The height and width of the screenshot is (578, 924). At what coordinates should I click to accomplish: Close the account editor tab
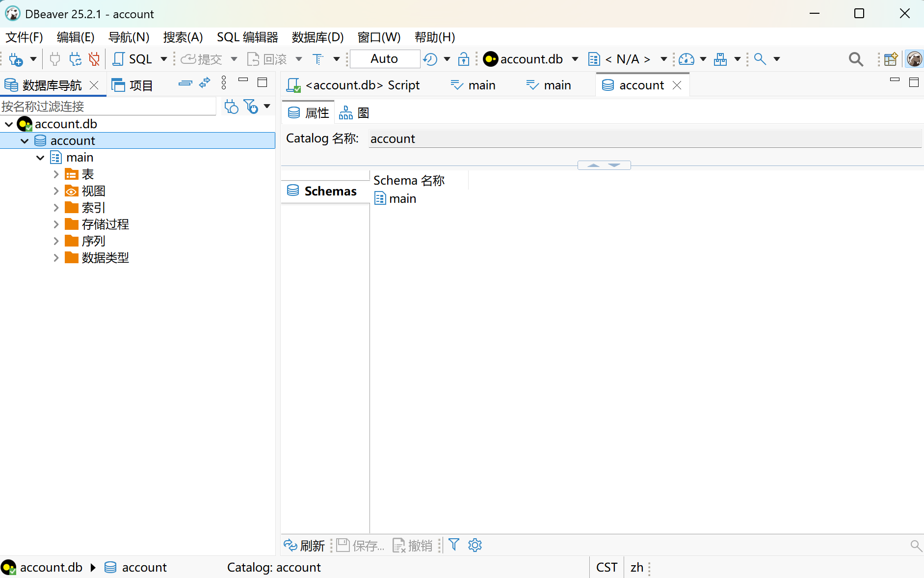(x=677, y=85)
